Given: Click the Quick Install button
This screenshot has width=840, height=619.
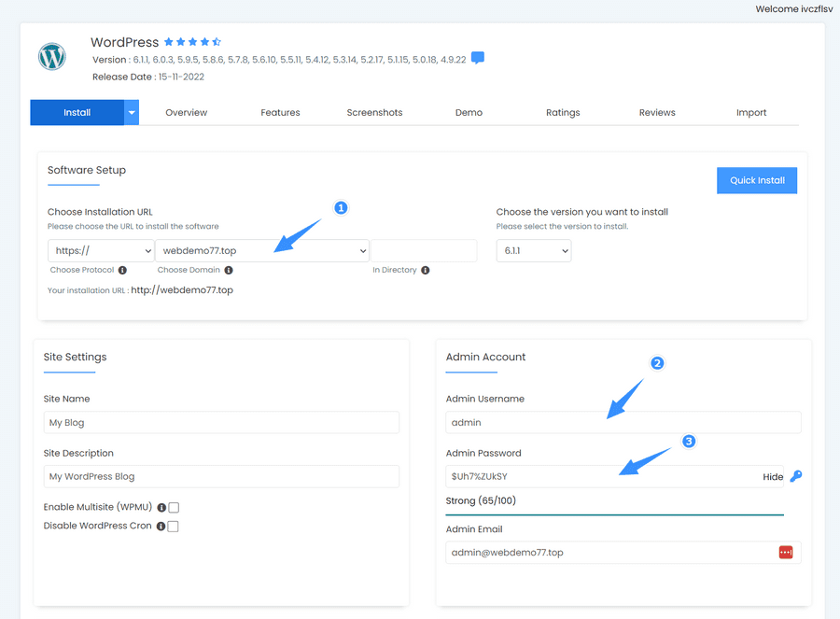Looking at the screenshot, I should [757, 180].
